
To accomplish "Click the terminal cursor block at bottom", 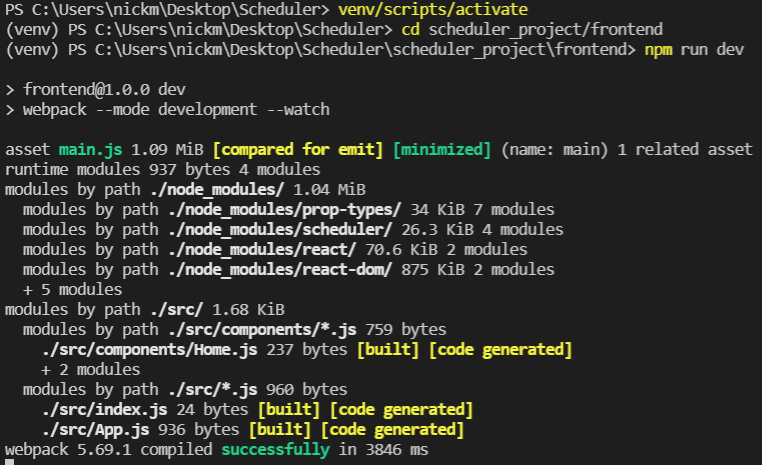I will point(9,462).
